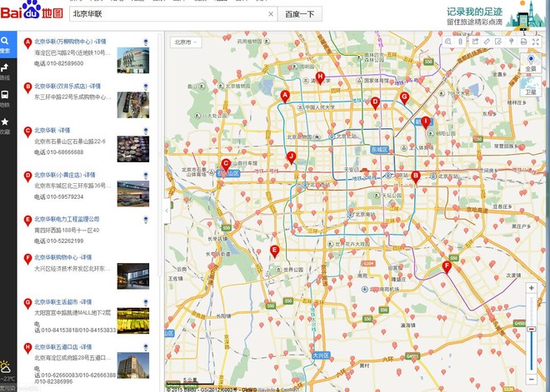Click address 北京市石景山区石景山路22-6

click(x=70, y=141)
